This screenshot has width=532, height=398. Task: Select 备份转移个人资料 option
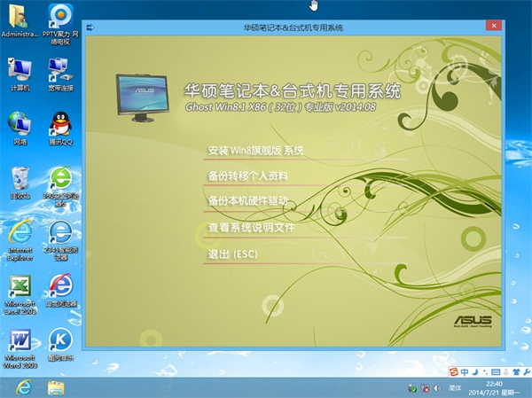pos(247,176)
